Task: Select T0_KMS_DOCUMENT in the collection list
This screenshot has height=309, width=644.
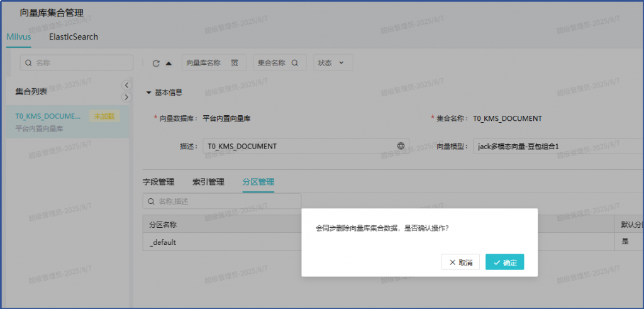Action: coord(48,116)
